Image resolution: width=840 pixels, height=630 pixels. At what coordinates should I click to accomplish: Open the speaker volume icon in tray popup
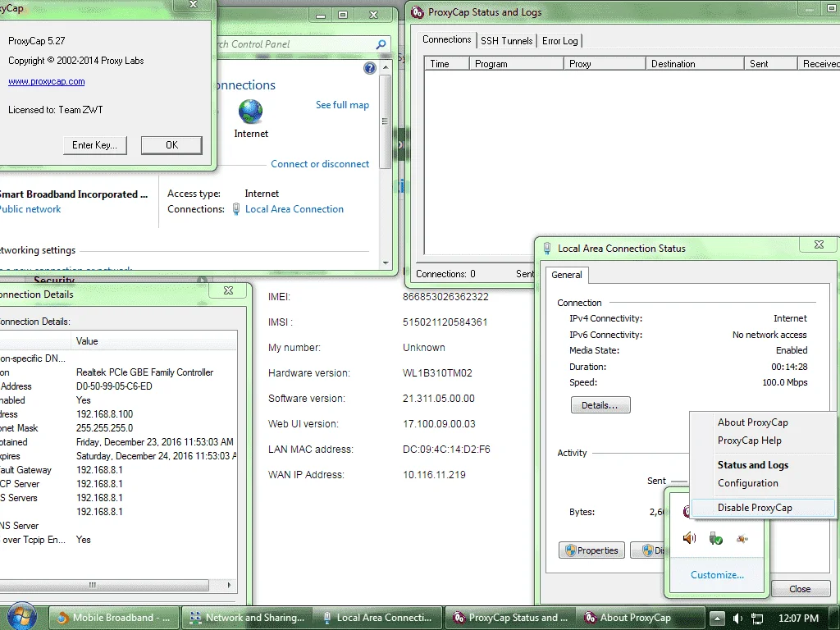pos(689,538)
